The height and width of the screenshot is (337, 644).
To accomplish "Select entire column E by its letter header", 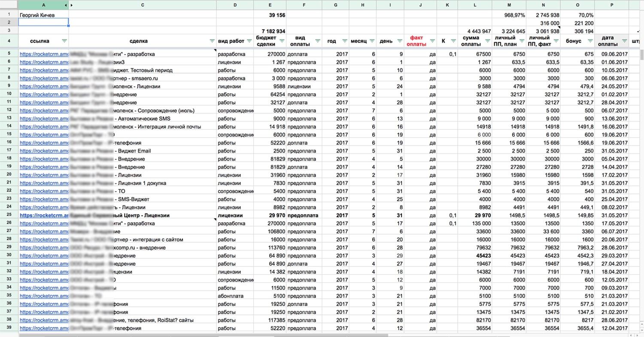I will (x=270, y=5).
